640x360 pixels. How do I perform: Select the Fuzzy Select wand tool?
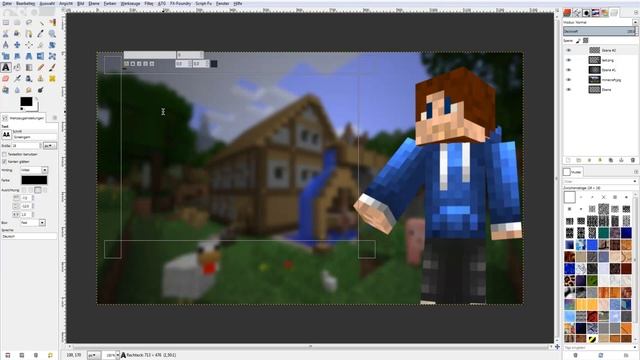pos(41,22)
